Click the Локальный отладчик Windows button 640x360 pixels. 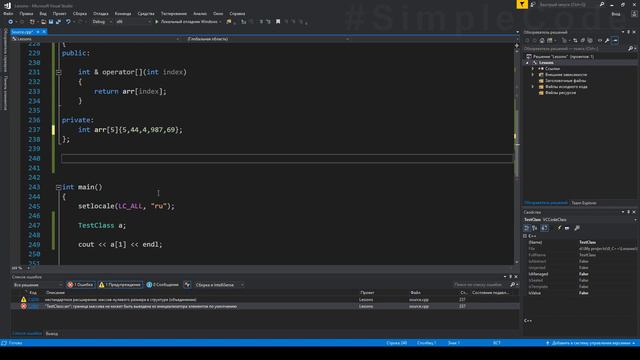click(x=188, y=22)
